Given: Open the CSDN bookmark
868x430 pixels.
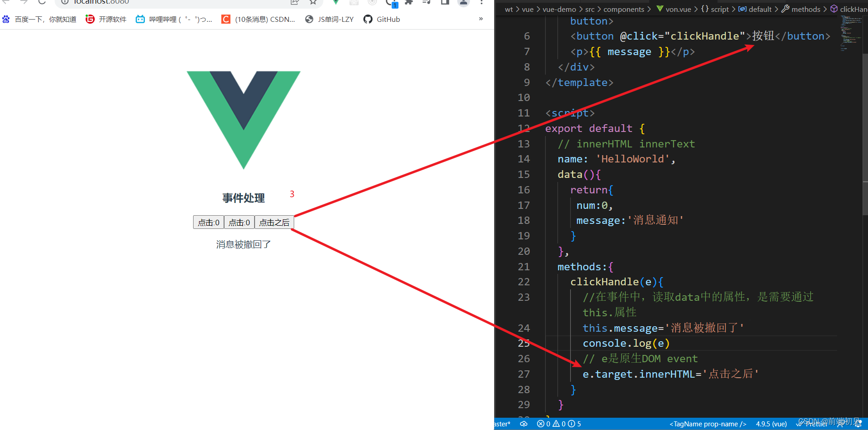Looking at the screenshot, I should 258,19.
